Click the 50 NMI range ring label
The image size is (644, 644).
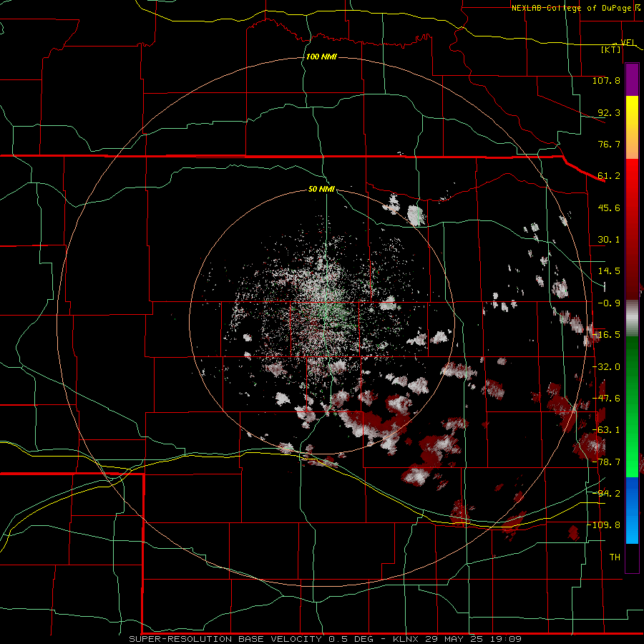tap(321, 189)
